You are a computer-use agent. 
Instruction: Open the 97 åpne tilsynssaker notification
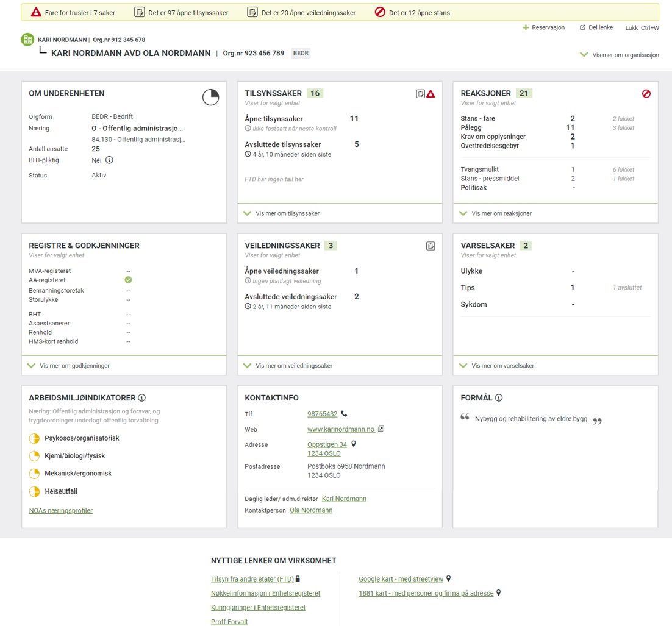[x=181, y=13]
